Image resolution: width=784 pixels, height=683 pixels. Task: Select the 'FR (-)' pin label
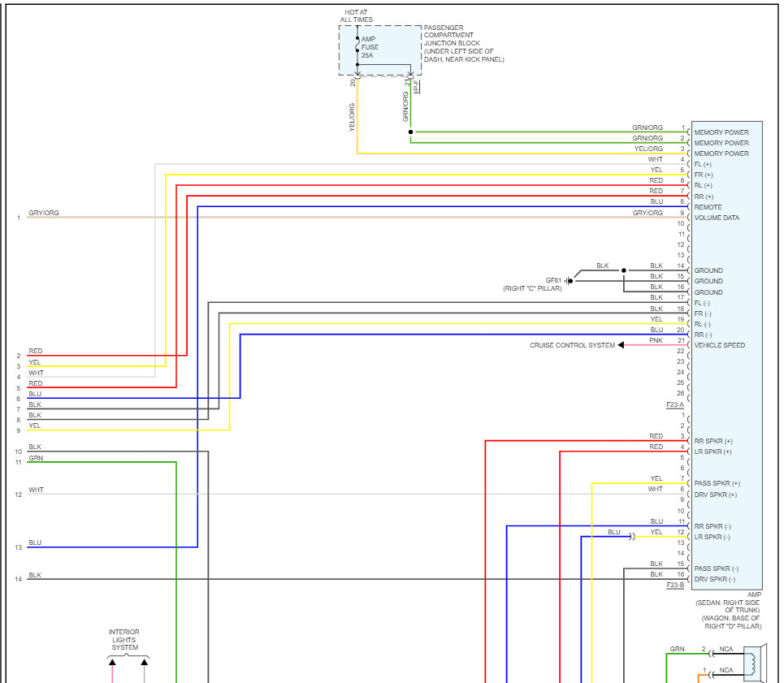click(703, 313)
